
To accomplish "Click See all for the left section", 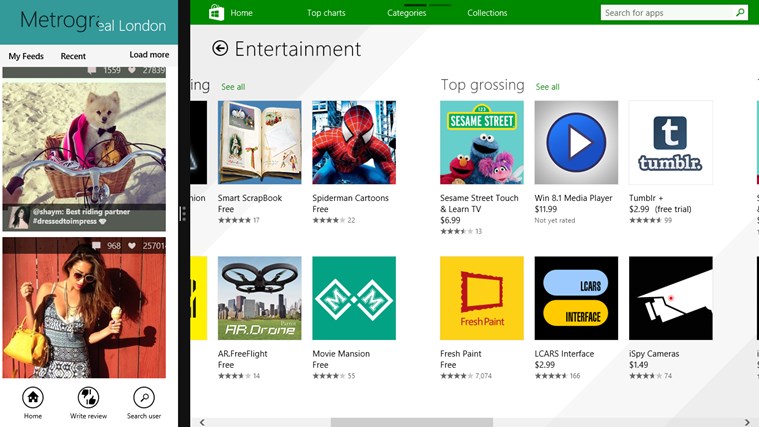I will 233,87.
